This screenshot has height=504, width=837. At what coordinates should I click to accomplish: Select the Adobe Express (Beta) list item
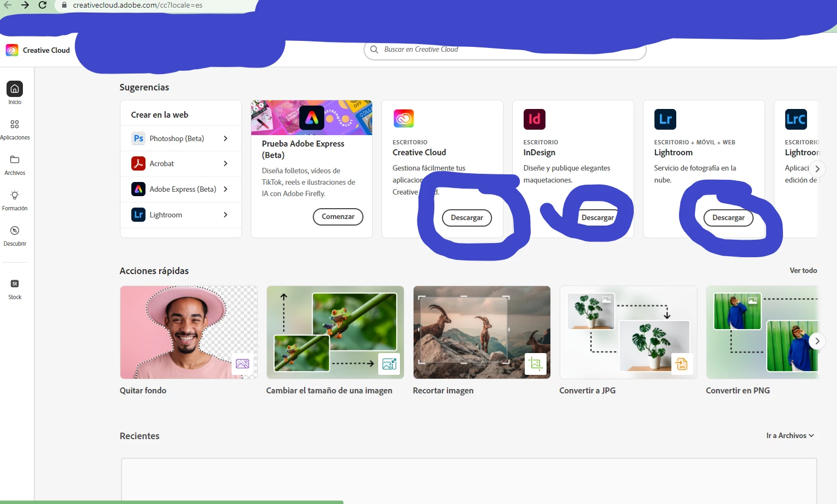(x=181, y=189)
